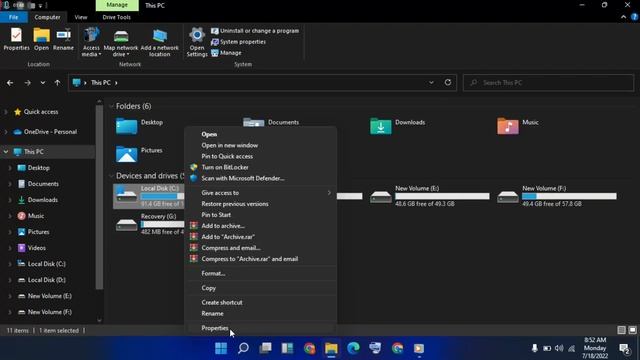Click the Windows Start button
Screen dimensions: 640x360
pos(221,348)
